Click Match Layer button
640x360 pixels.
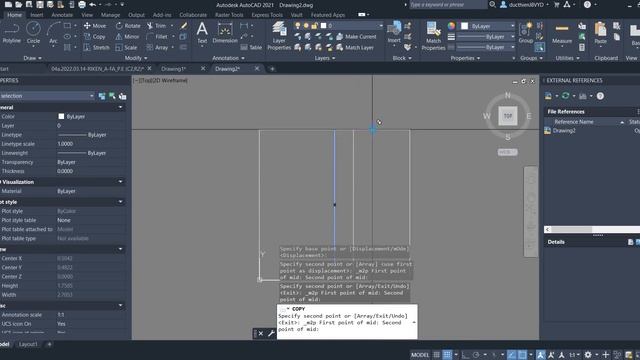[355, 47]
